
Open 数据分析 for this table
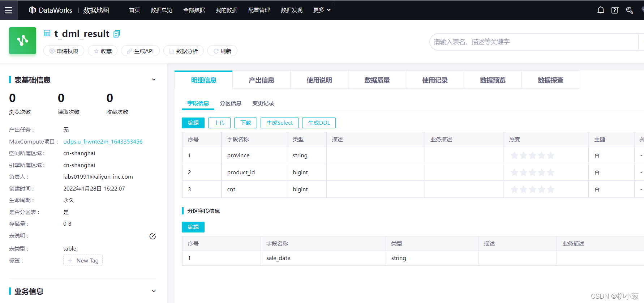click(x=184, y=51)
